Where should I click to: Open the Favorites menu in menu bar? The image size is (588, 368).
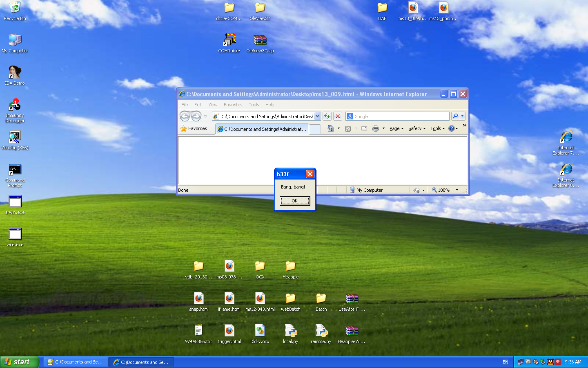click(233, 105)
